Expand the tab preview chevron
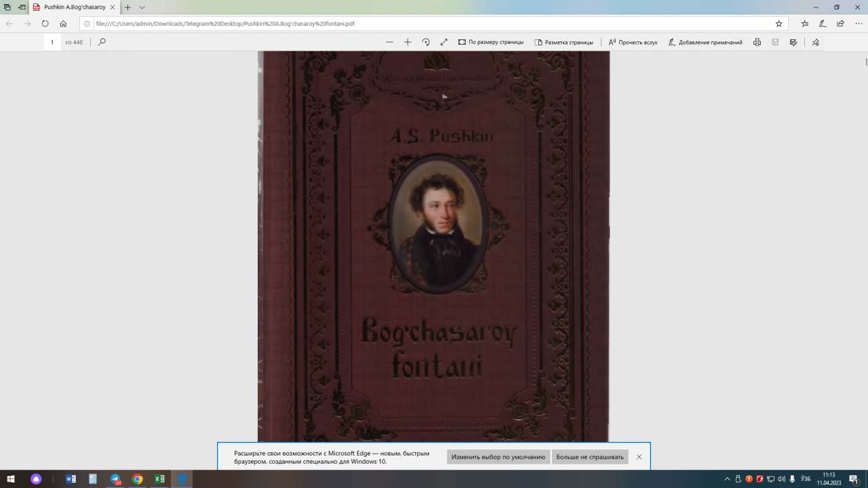Screen dimensions: 868x488 point(142,7)
